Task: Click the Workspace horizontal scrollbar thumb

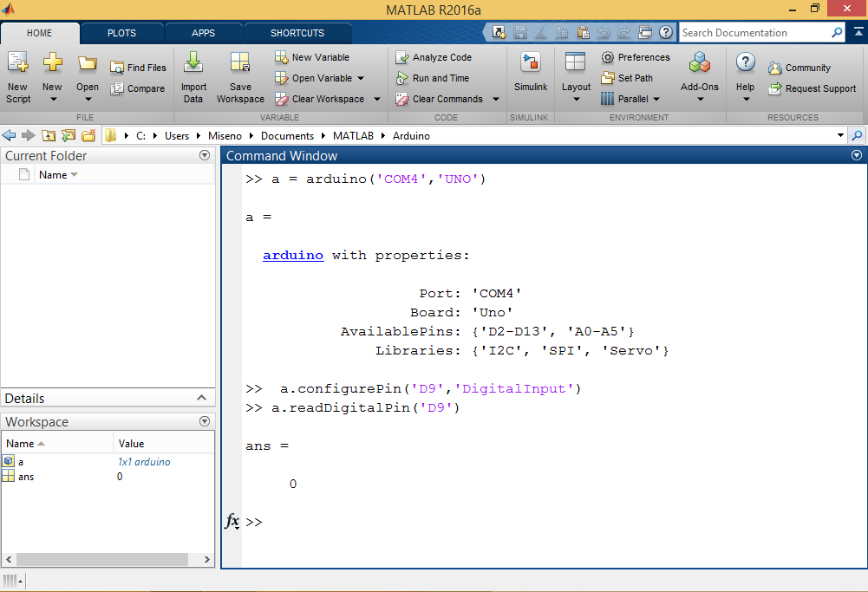Action: click(102, 559)
